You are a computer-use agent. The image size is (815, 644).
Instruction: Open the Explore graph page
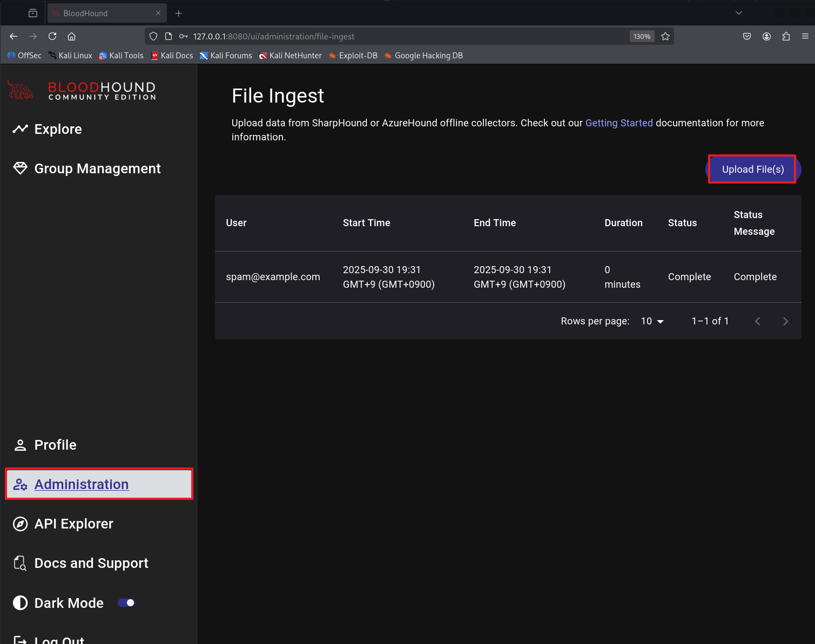tap(58, 129)
